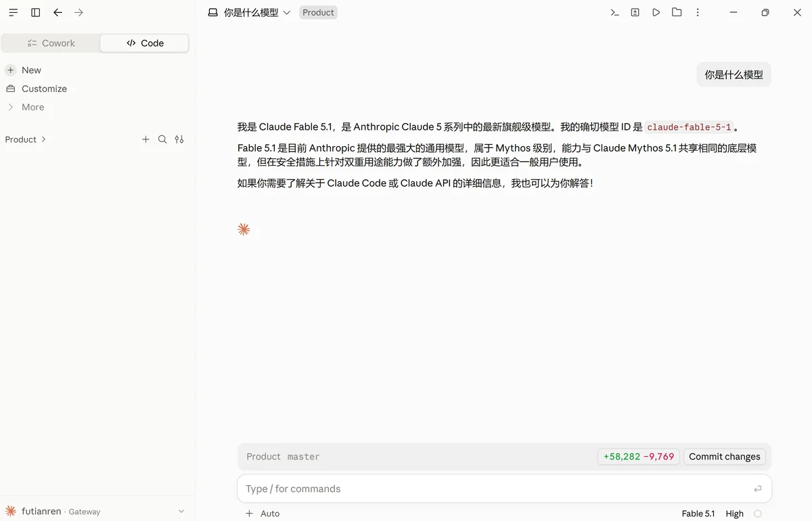The image size is (812, 521).
Task: Click the claude-fable-5-1 code snippet
Action: [690, 127]
